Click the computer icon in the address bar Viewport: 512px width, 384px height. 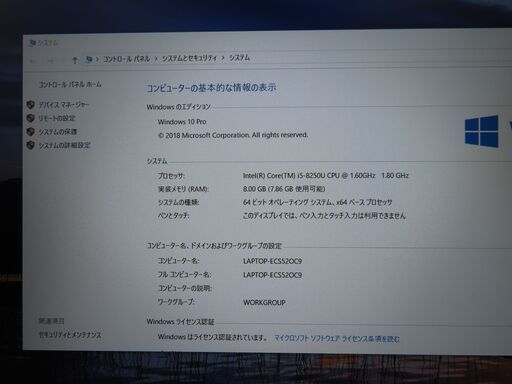89,59
